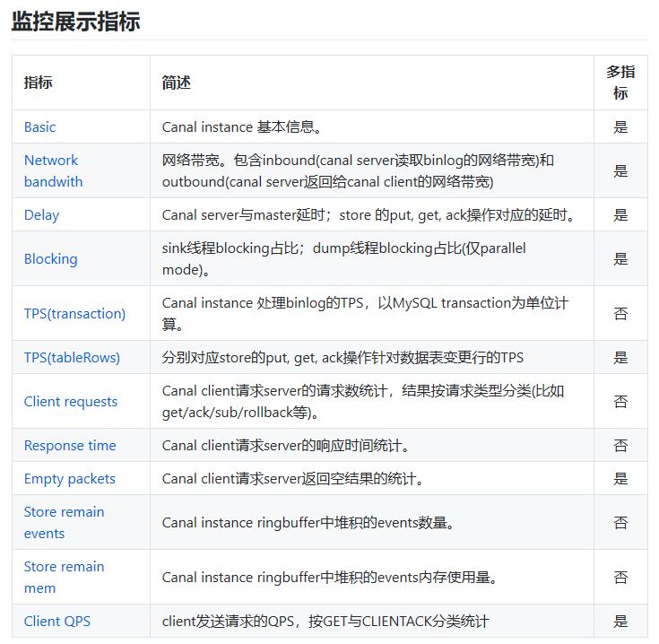Click 否 in the Response time row
Screen dimensions: 659x644
point(620,446)
